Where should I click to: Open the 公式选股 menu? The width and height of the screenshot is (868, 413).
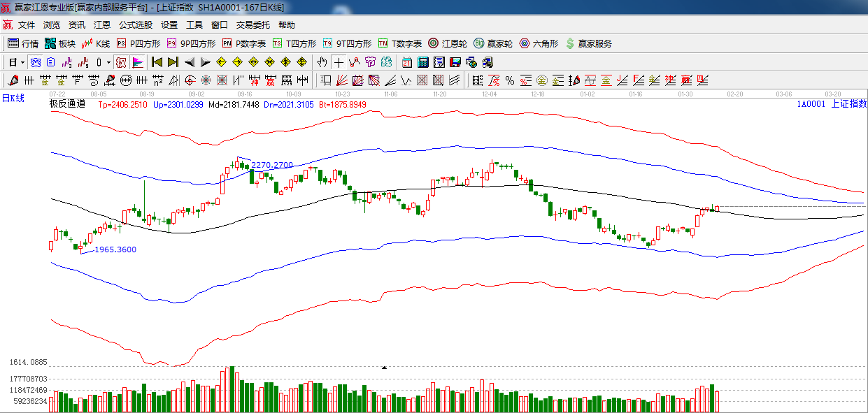point(135,25)
